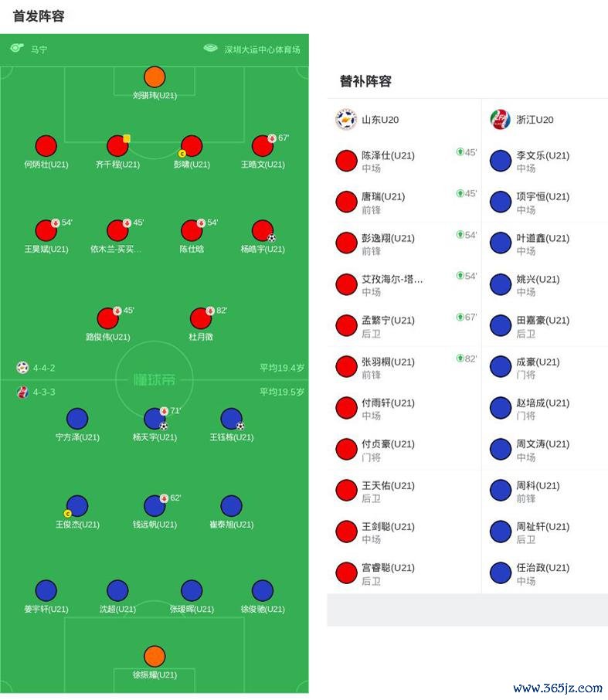Viewport: 608px width, 700px height.
Task: Click the captain badge on 王俊杰
Action: click(67, 514)
